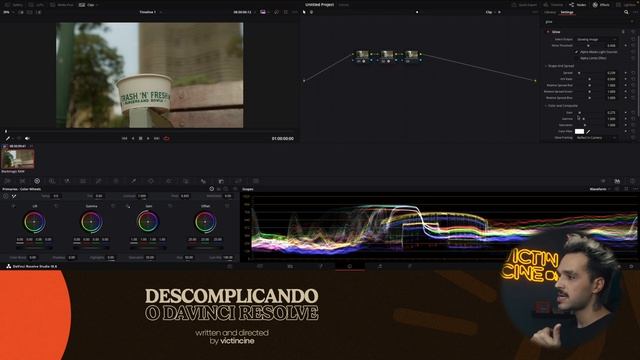The width and height of the screenshot is (640, 360).
Task: Click the Lift color wheel
Action: [x=35, y=222]
